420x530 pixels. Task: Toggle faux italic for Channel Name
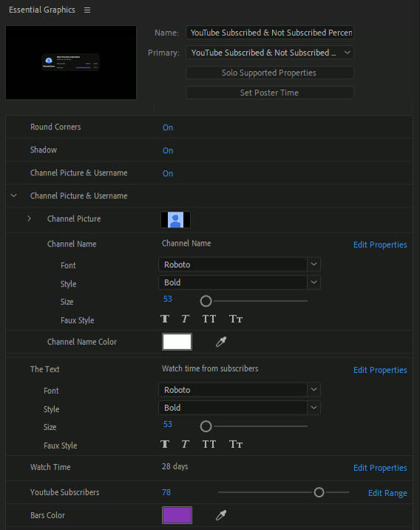point(185,319)
